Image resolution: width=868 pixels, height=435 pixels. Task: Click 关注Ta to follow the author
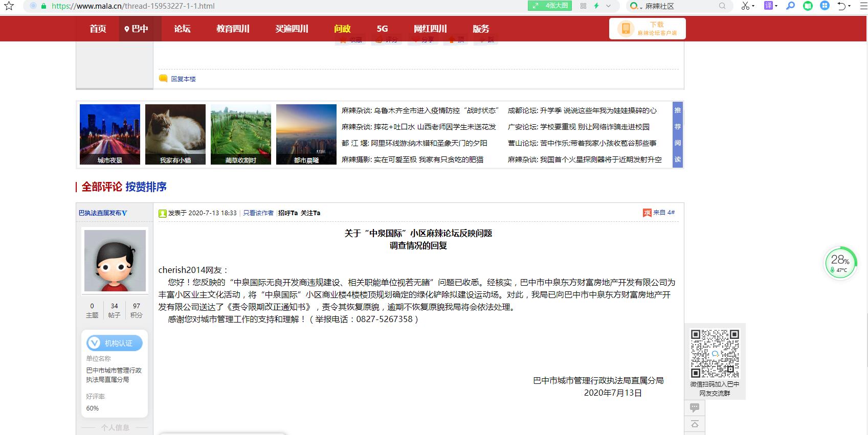click(310, 213)
